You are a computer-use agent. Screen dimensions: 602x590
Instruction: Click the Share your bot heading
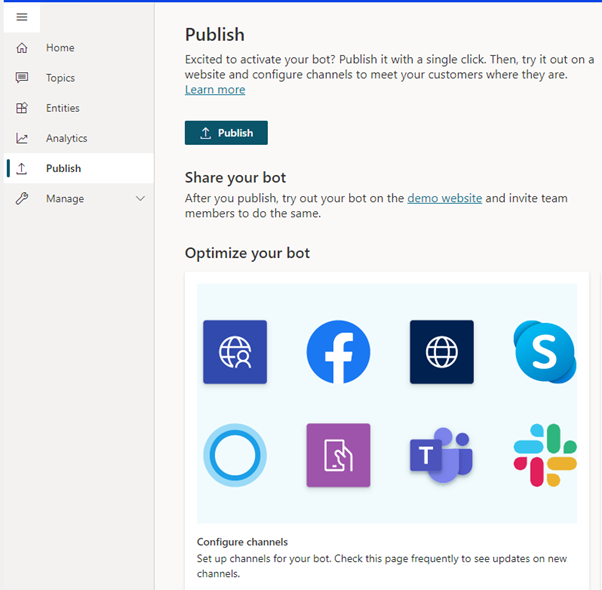[x=235, y=178]
